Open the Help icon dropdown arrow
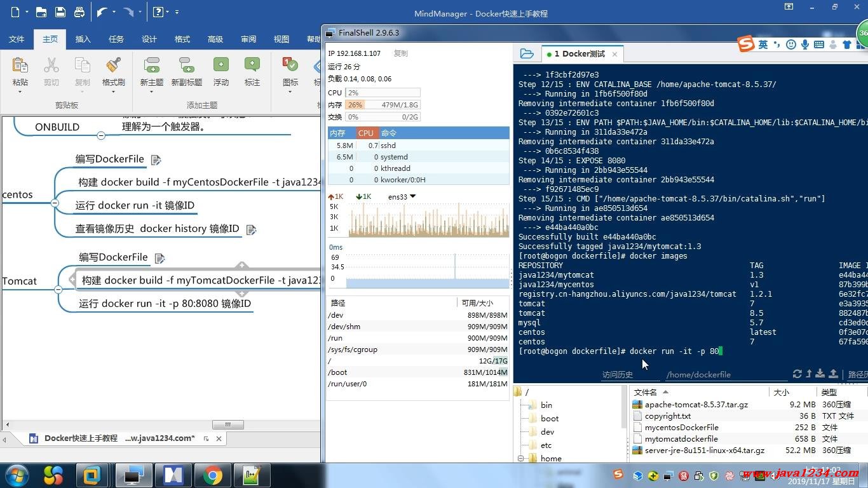Screen dimensions: 868x488 pos(168,11)
